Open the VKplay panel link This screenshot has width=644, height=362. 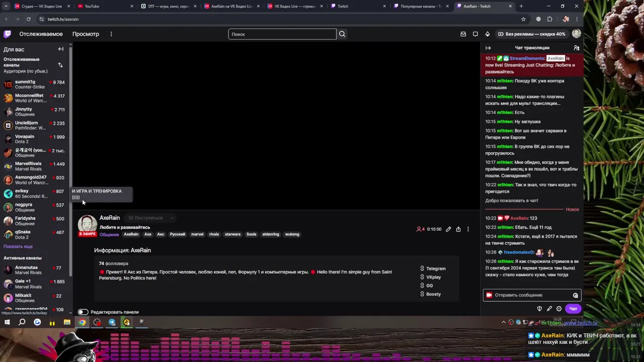tap(431, 277)
